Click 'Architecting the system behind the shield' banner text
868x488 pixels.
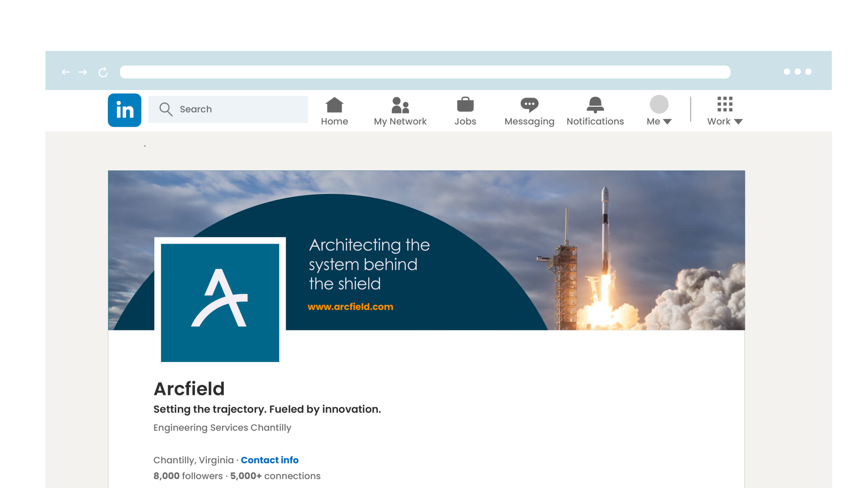369,264
